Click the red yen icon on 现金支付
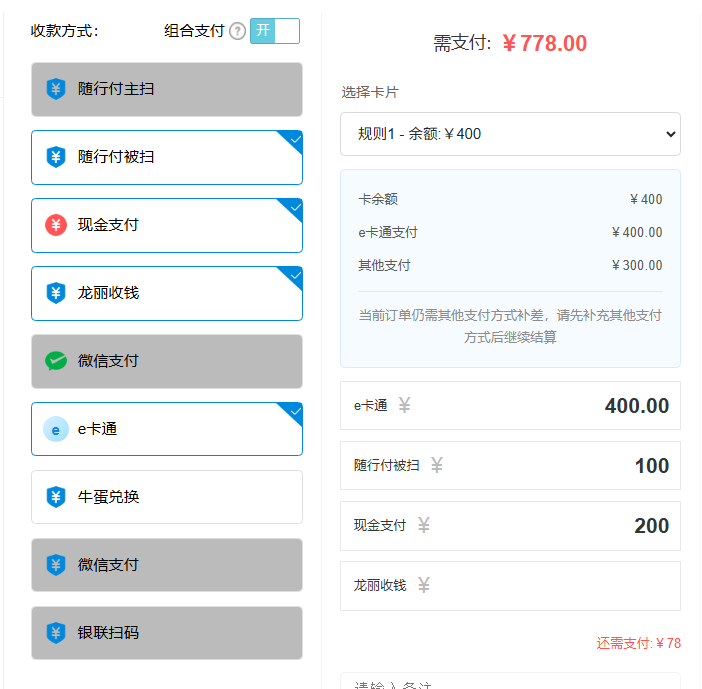 coord(56,225)
